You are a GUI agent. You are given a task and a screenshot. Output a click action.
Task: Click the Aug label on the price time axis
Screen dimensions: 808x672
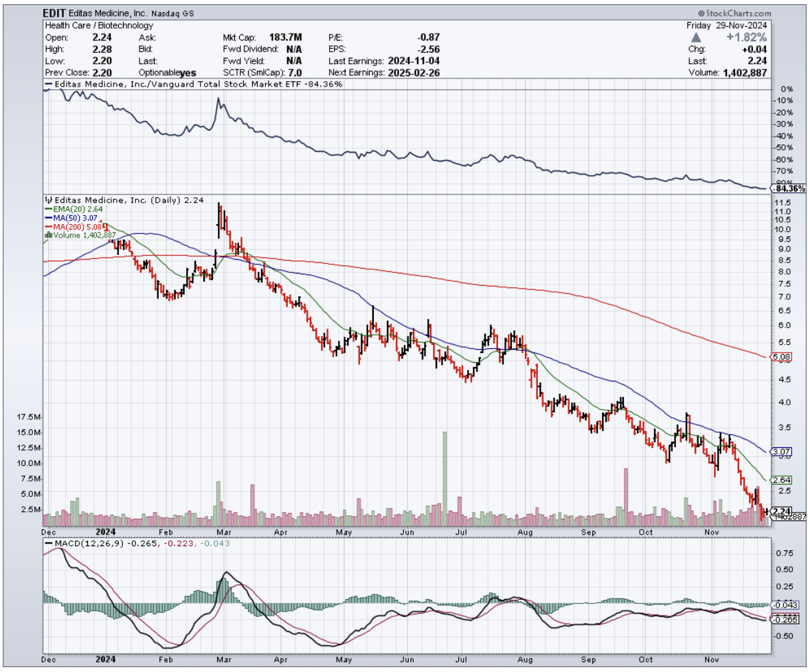pyautogui.click(x=526, y=532)
